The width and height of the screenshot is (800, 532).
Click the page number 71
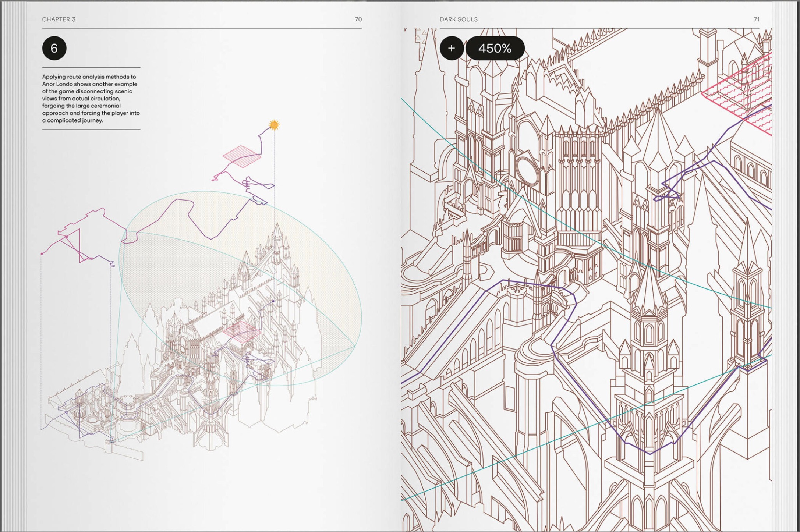click(x=756, y=19)
